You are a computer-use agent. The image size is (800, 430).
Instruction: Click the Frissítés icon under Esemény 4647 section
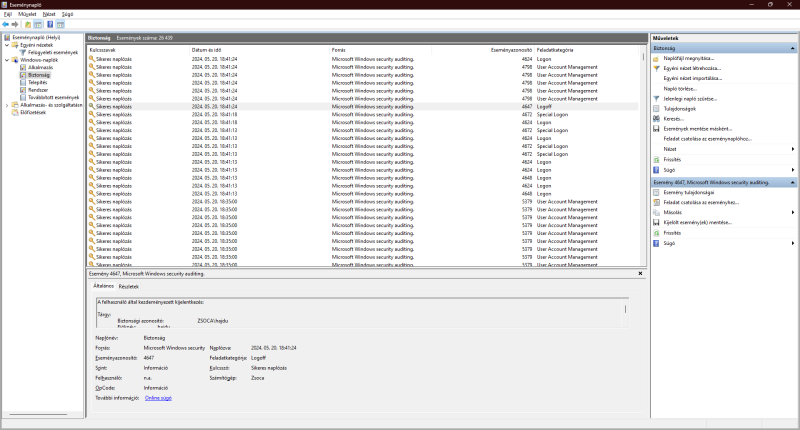(656, 233)
